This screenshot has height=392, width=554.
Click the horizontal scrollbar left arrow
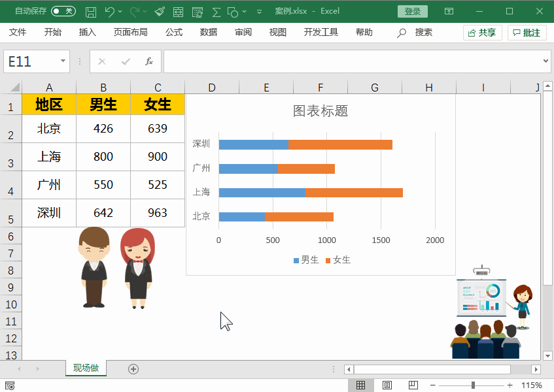pyautogui.click(x=349, y=369)
